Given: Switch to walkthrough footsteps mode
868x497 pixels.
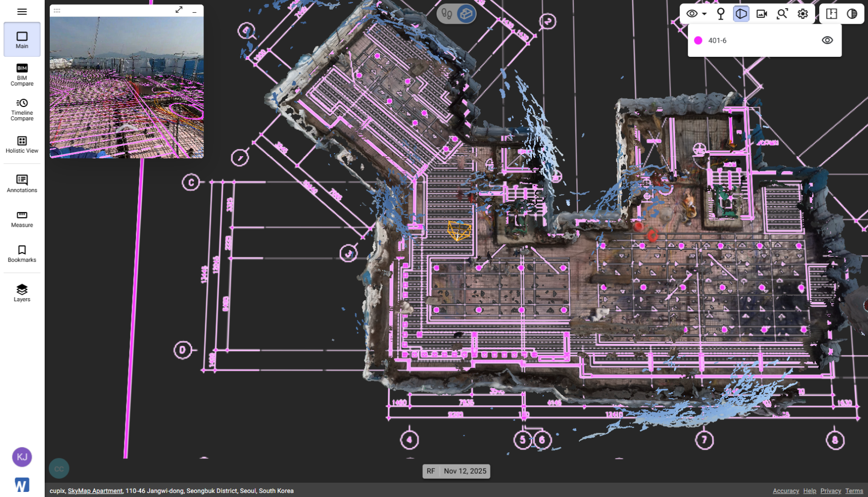Looking at the screenshot, I should (x=447, y=14).
